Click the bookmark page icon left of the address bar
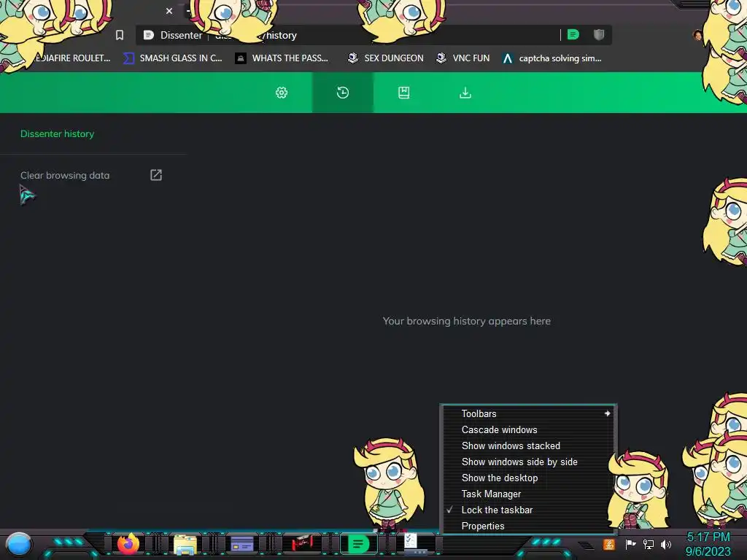Screen dimensions: 747x560 (x=120, y=35)
